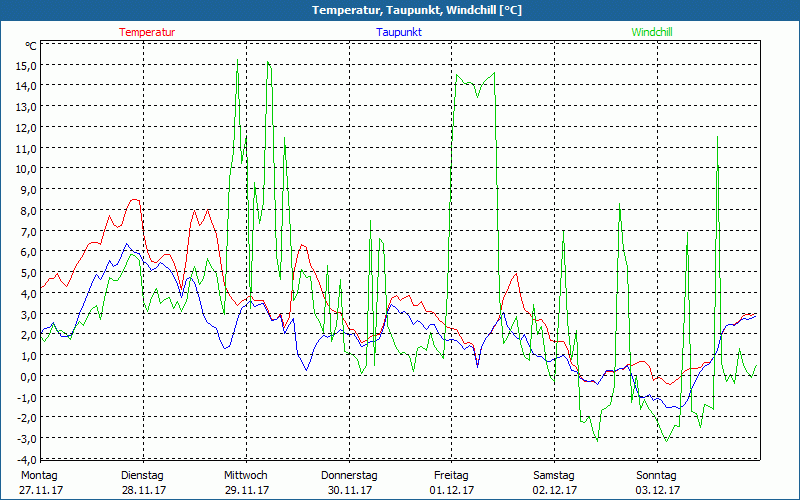
Task: Select the Donnerstag day label
Action: [x=348, y=475]
